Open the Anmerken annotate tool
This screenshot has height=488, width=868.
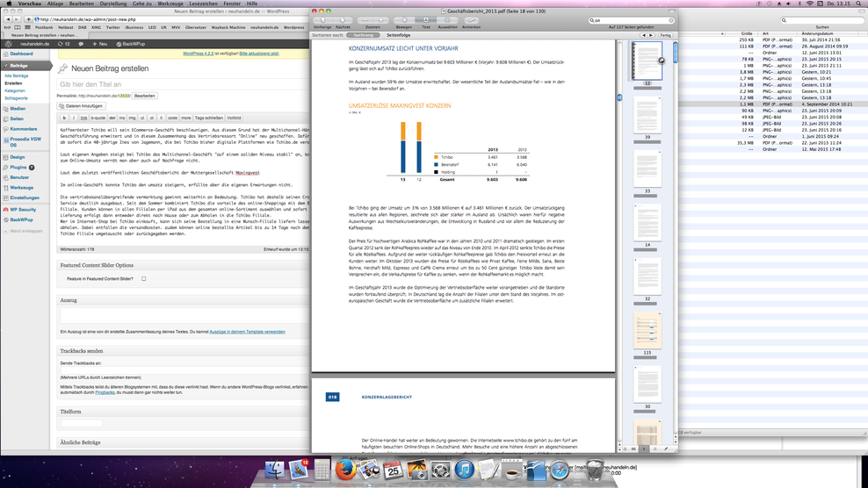pyautogui.click(x=471, y=20)
